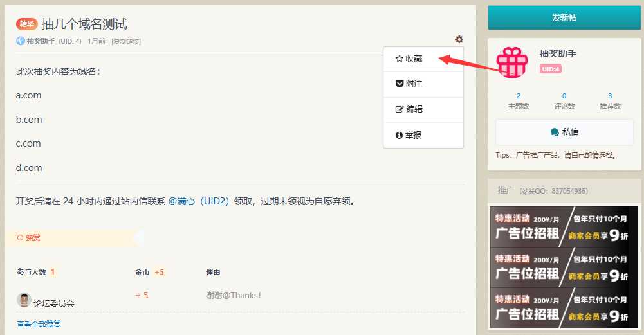Viewport: 644px width, 335px height.
Task: Click the Tips 广告推广产品 notice text
Action: 557,155
